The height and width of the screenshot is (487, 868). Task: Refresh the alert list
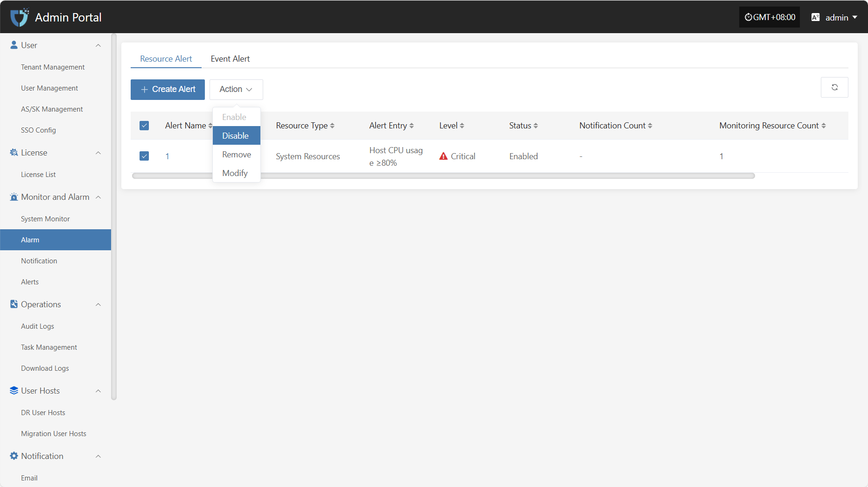point(834,87)
